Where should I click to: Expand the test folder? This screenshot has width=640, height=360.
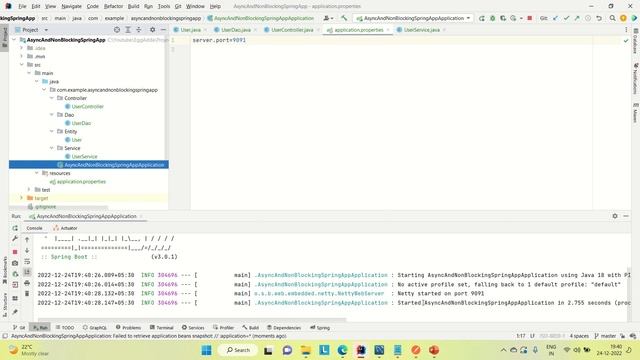(x=29, y=189)
